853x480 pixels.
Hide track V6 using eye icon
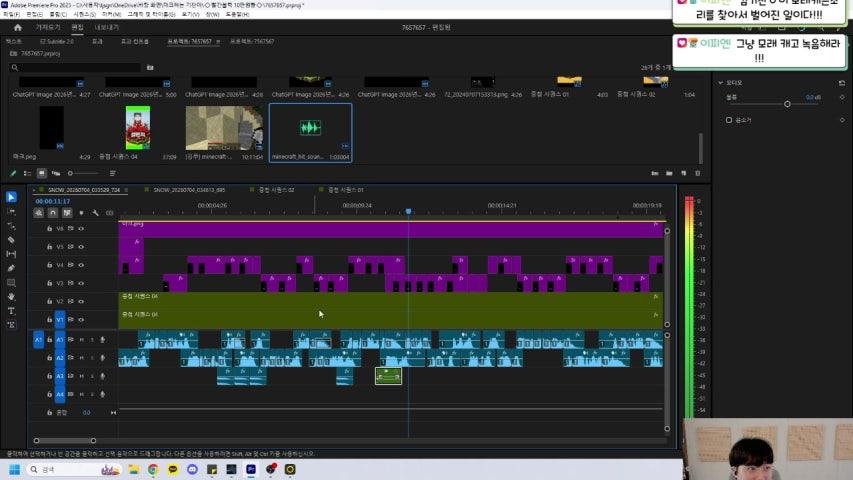(81, 229)
